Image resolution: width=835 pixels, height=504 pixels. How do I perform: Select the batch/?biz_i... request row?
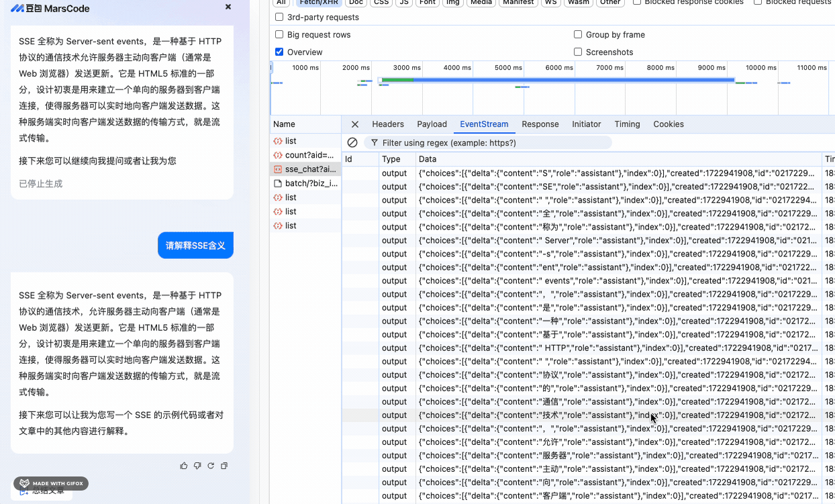click(305, 183)
